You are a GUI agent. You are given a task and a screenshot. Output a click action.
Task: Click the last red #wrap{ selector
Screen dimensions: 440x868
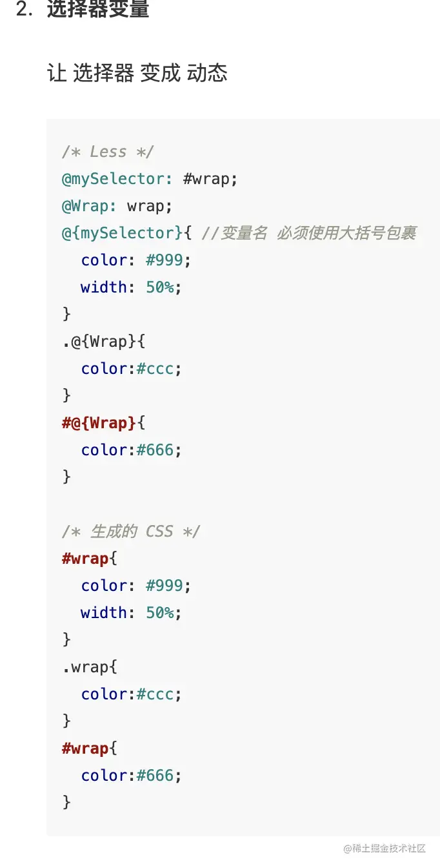[90, 749]
